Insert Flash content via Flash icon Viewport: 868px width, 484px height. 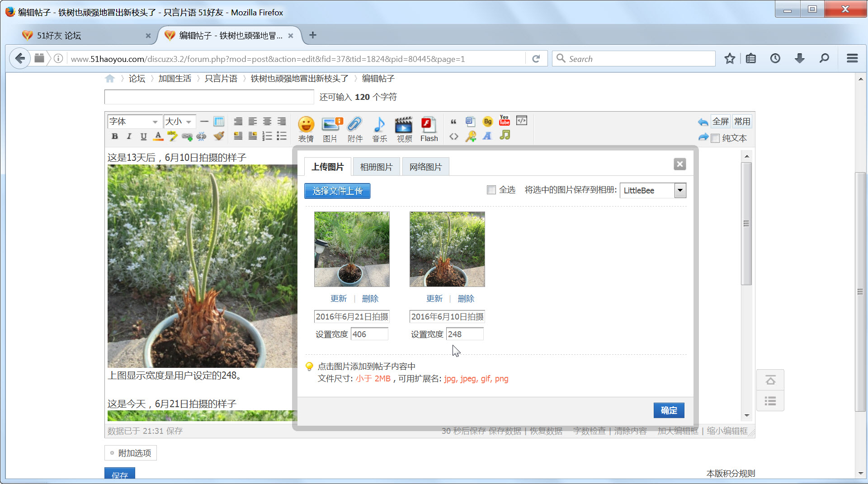coord(429,129)
